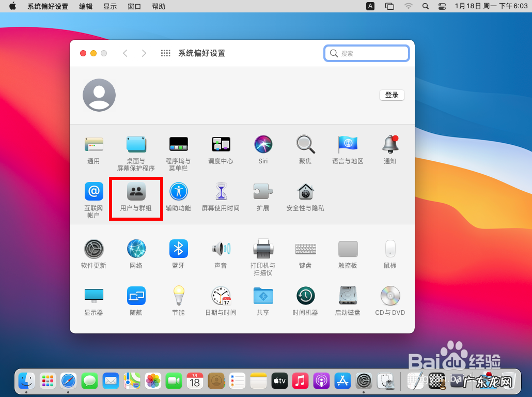Open the 软件更新 pane
532x397 pixels.
point(93,249)
